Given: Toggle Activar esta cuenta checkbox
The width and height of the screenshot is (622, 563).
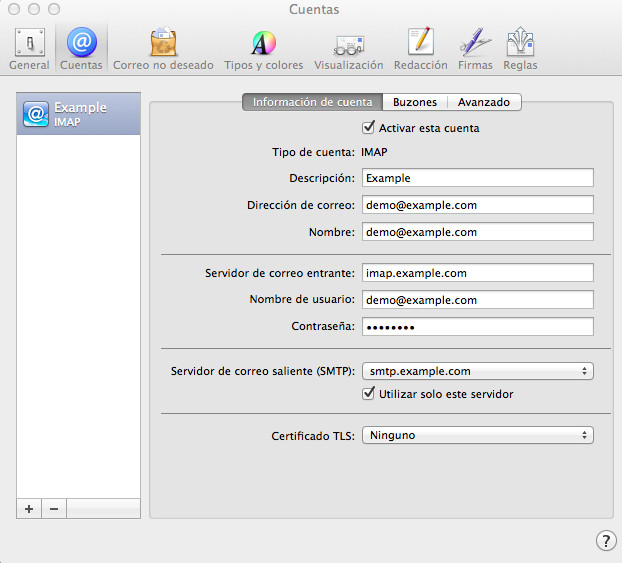Looking at the screenshot, I should (368, 128).
